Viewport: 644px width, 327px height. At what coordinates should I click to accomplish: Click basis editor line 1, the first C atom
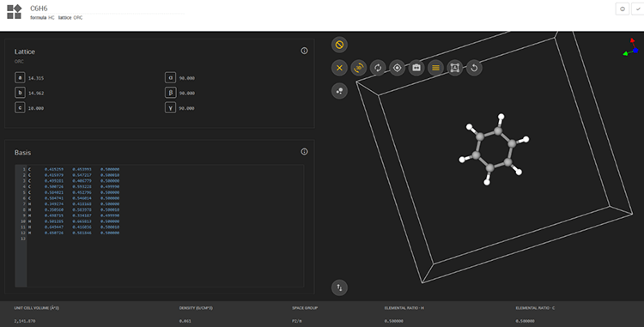[74, 169]
